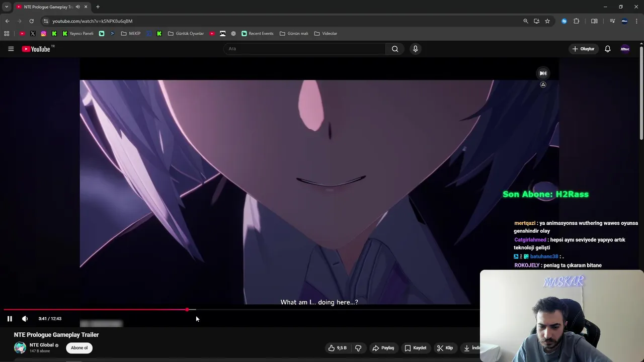Open Chrome three-dot menu
644x362 pixels.
(637, 21)
